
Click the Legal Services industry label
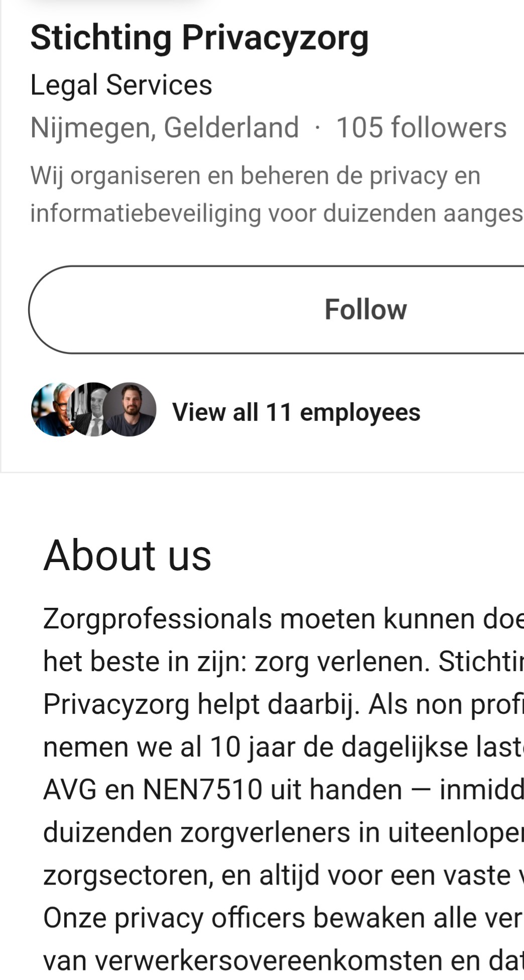click(121, 84)
